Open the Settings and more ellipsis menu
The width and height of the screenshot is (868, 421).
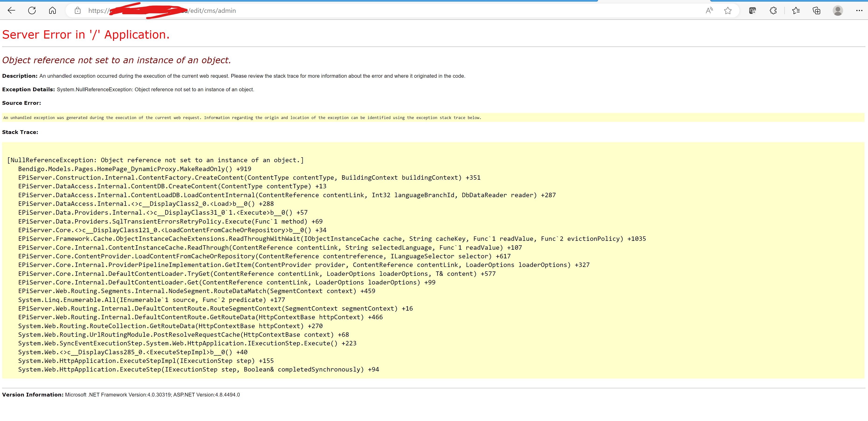[859, 11]
